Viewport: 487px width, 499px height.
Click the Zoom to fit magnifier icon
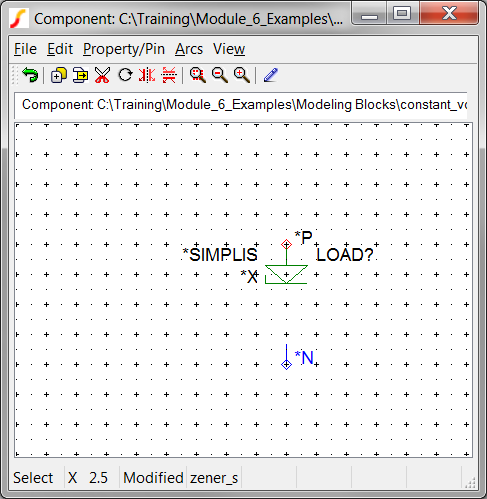[198, 75]
